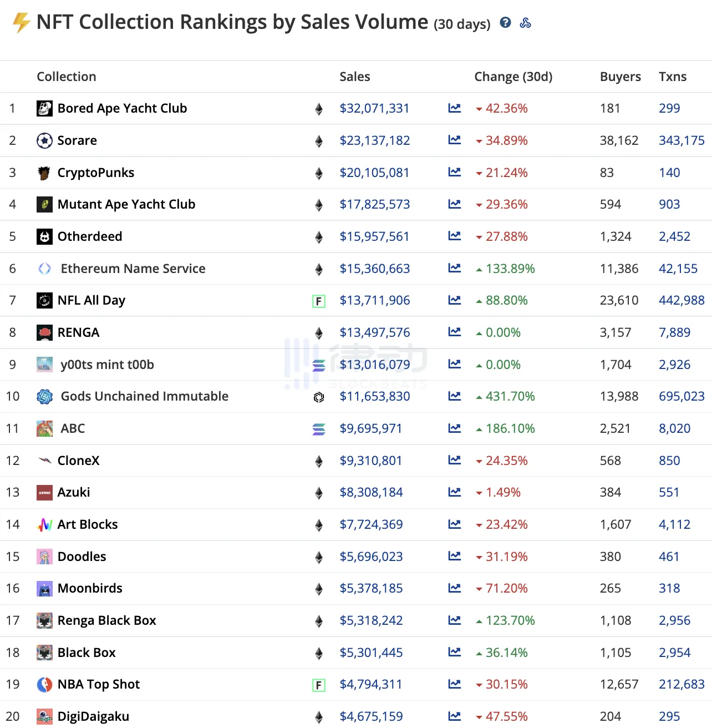Click the Art Blocks logo thumbnail
This screenshot has width=712, height=728.
(x=44, y=524)
